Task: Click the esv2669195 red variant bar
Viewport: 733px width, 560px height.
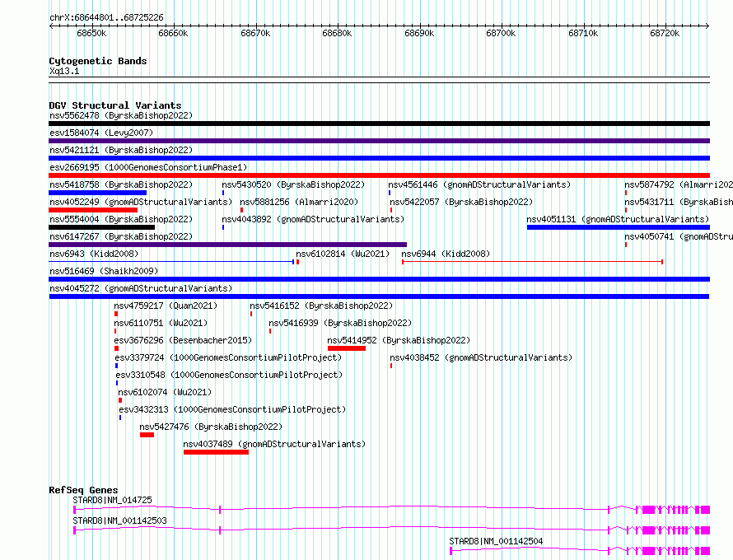Action: pyautogui.click(x=379, y=175)
